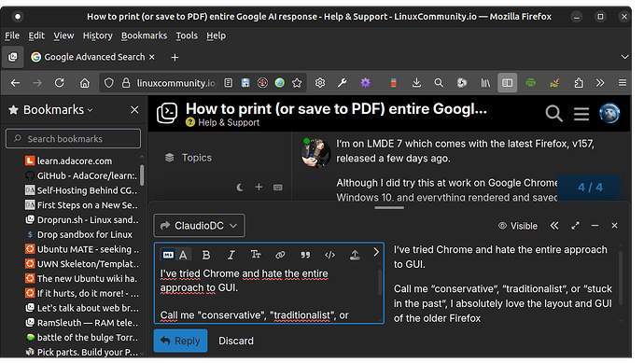Click the green printer icon
Screen dimensions: 644x363
[x=531, y=83]
